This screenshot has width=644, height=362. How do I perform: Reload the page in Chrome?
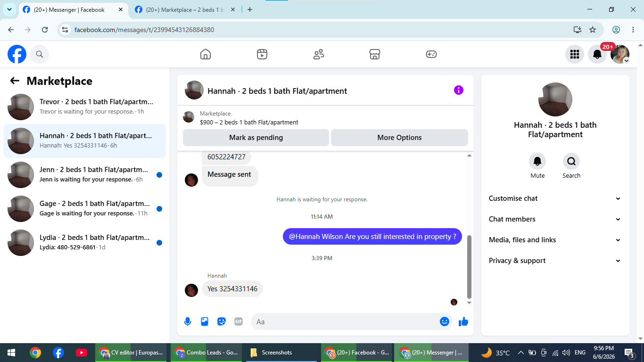[x=45, y=30]
